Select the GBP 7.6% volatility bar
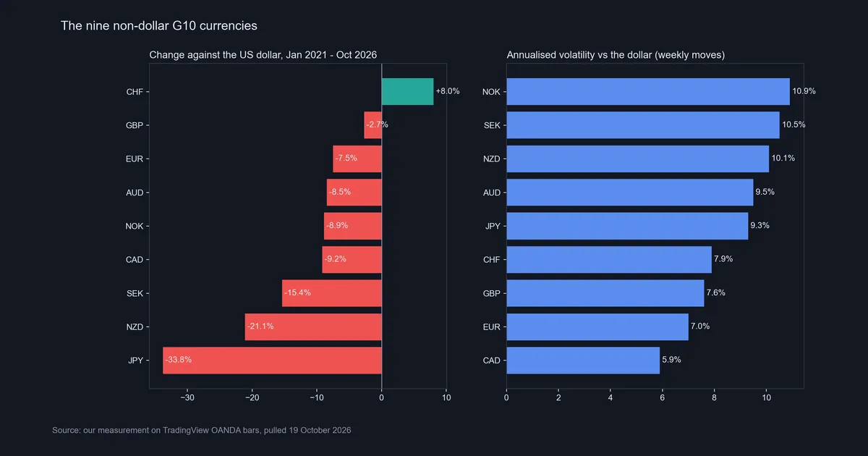Image resolution: width=868 pixels, height=456 pixels. coord(605,293)
